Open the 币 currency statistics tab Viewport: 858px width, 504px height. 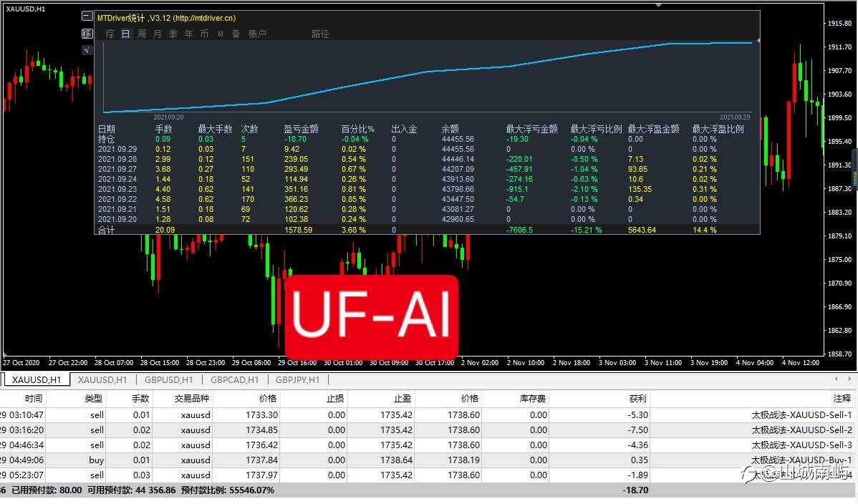click(x=204, y=34)
